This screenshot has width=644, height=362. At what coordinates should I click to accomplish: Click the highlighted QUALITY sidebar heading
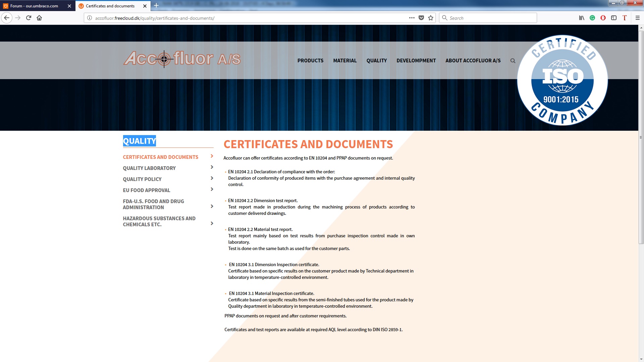click(140, 141)
